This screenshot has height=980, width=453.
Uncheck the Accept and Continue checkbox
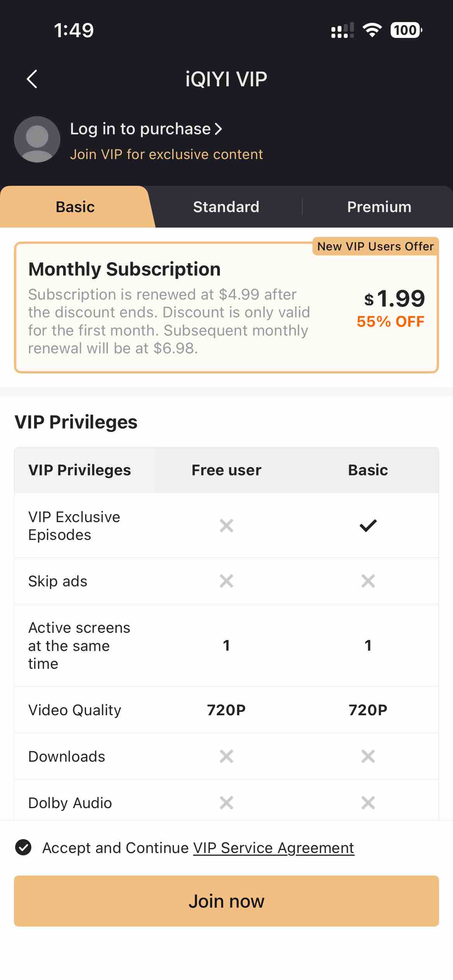click(23, 847)
